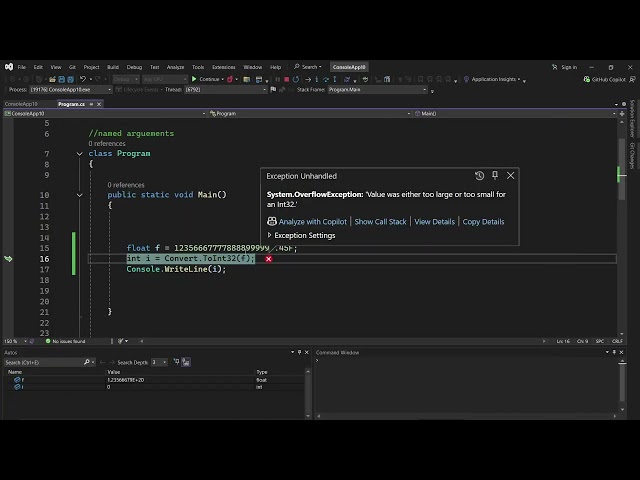Click the green No issues found check icon
Image resolution: width=640 pixels, height=480 pixels.
tap(48, 341)
